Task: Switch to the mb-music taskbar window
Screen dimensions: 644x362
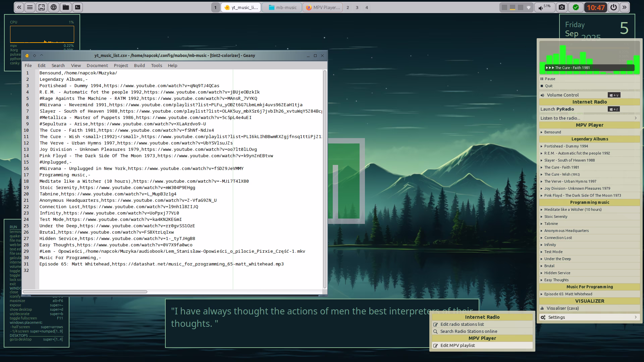Action: pos(282,7)
